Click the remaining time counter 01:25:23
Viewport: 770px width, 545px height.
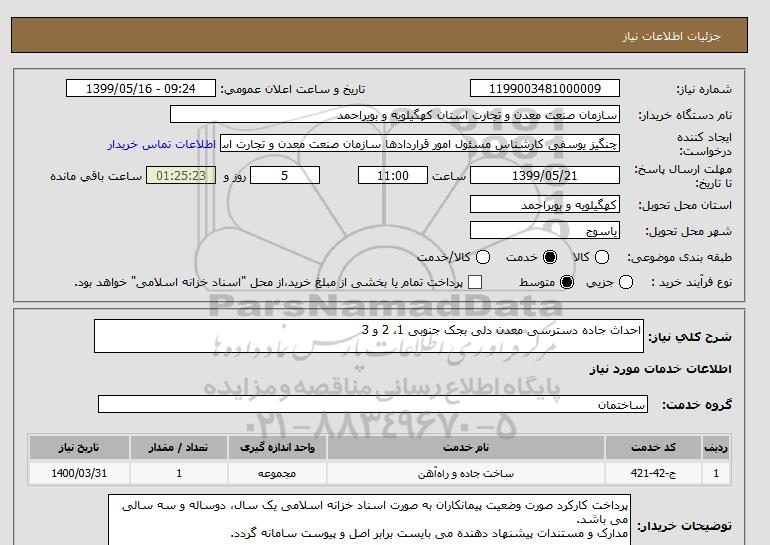181,175
